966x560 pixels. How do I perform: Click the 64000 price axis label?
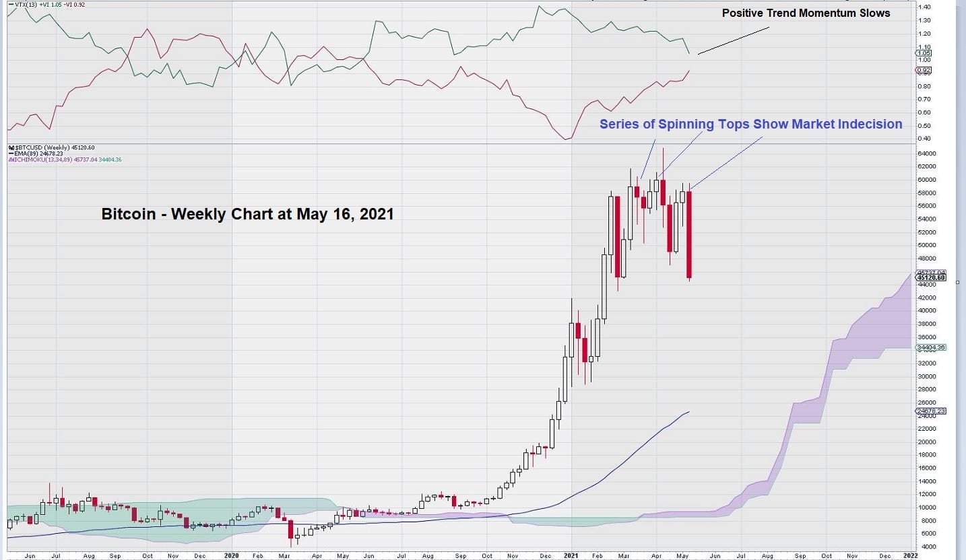point(926,153)
